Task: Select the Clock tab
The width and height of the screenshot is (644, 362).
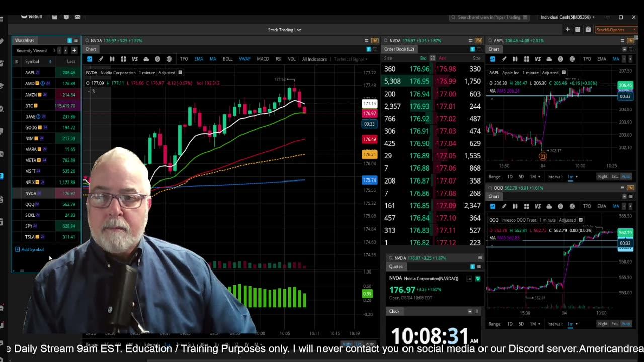Action: coord(394,311)
